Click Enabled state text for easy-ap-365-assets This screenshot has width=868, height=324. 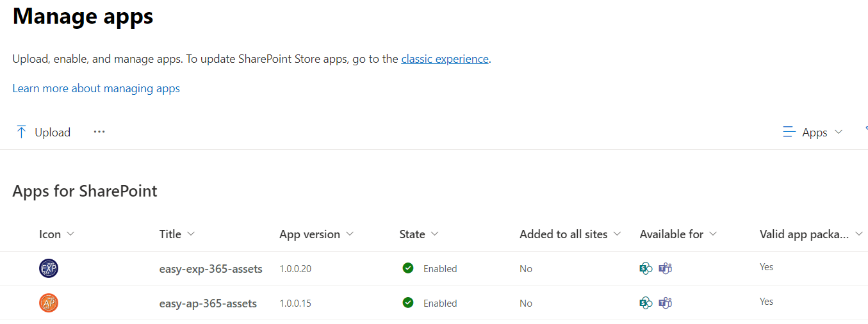[440, 304]
